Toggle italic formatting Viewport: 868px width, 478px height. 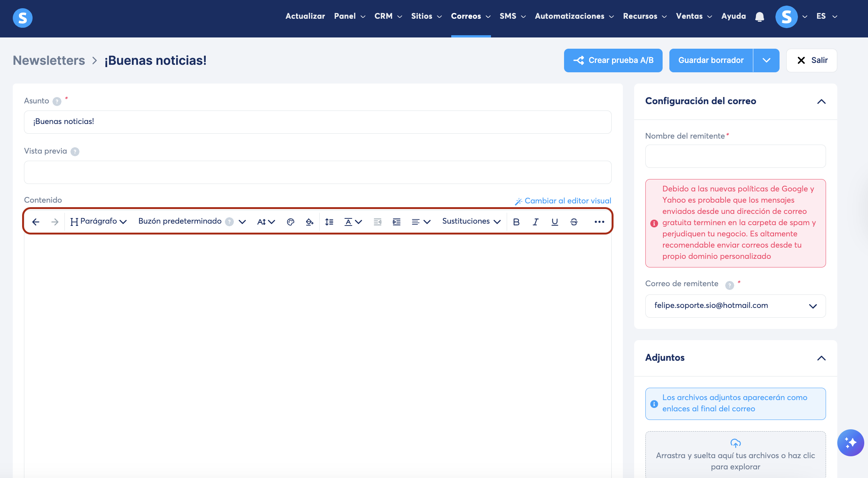[x=535, y=222]
